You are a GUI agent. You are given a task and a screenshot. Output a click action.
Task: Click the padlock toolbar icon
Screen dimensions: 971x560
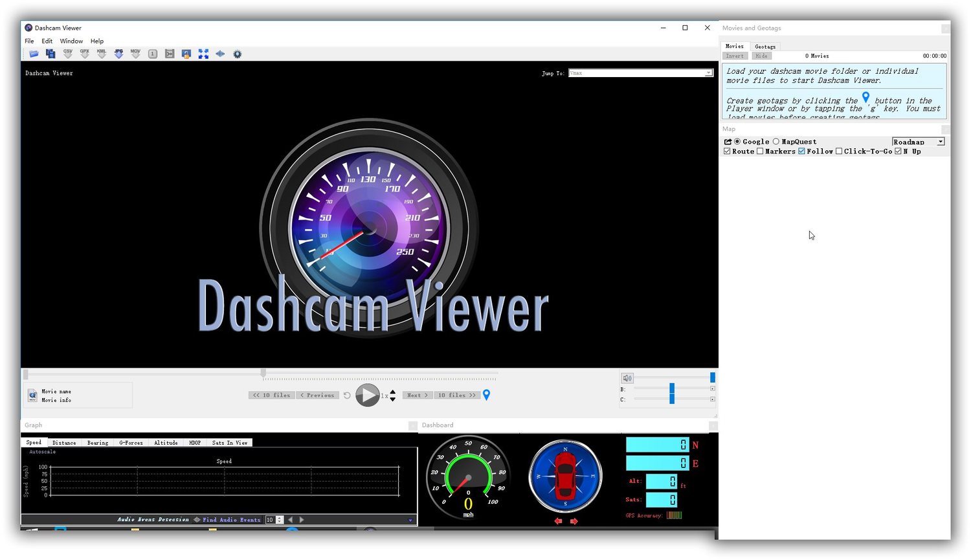click(186, 54)
